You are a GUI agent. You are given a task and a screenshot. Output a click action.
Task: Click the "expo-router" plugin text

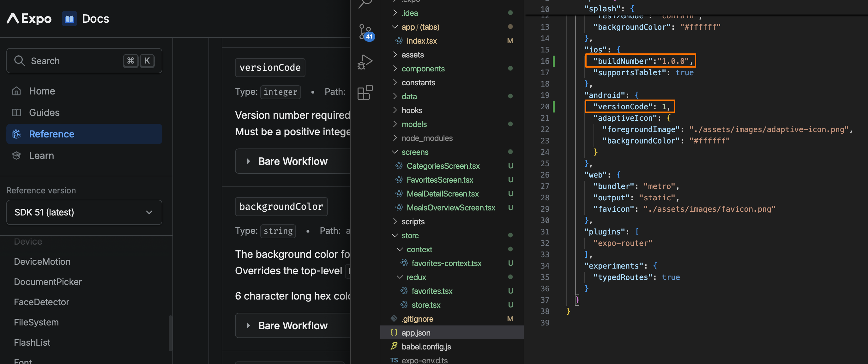tap(622, 243)
